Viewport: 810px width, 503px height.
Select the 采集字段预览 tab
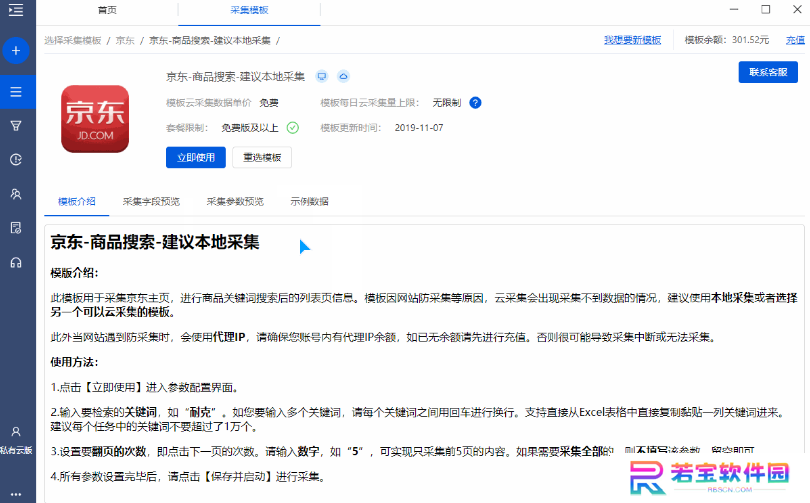pos(151,201)
